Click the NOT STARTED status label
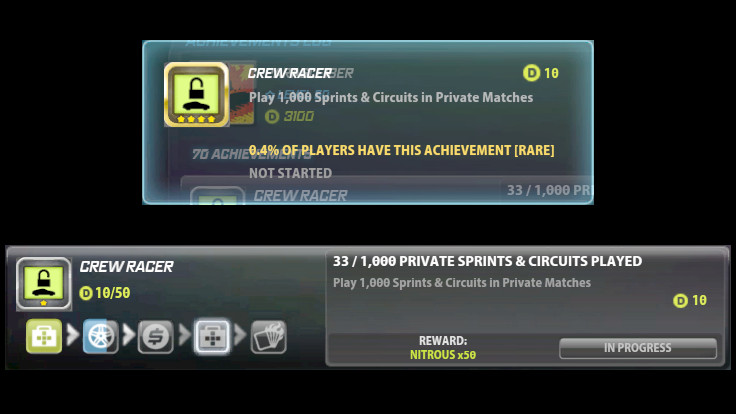Image resolution: width=736 pixels, height=414 pixels. [290, 173]
